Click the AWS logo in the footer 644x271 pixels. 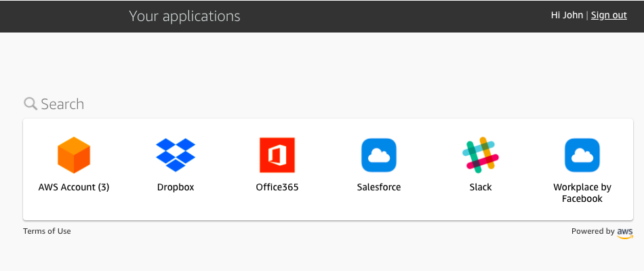625,232
